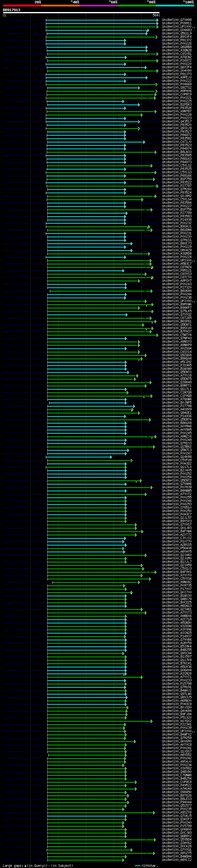
Task: Open hit UniRef100_P81372
Action: 177,40
